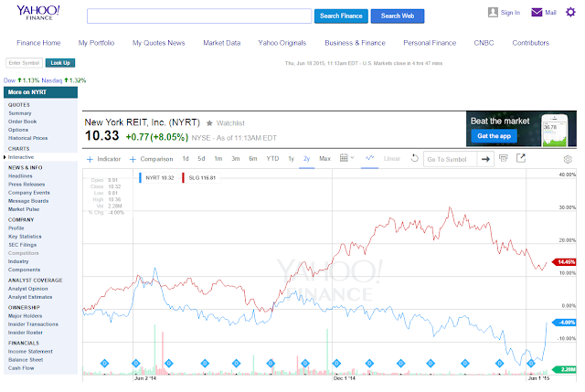Click the event diamond near Jun 1 '15

click(531, 363)
